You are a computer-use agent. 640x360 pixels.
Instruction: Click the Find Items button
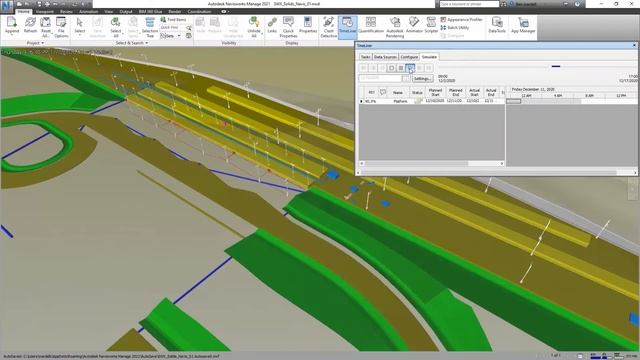173,20
